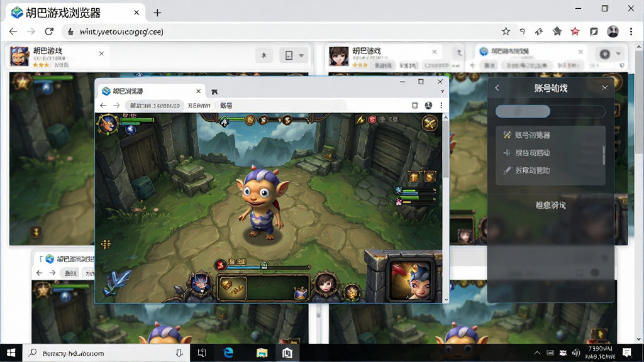Viewport: 644px width, 362px height.
Task: Expand the chevron in the account panel header
Action: 604,87
